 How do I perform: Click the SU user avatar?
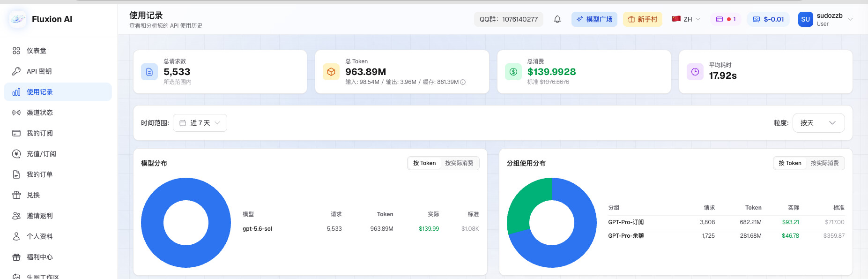point(806,19)
